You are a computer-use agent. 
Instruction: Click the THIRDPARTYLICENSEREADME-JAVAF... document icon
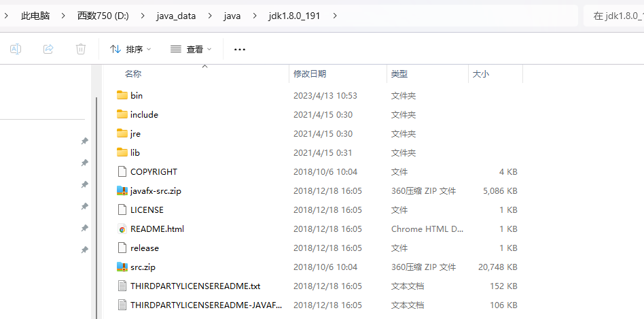coord(122,305)
